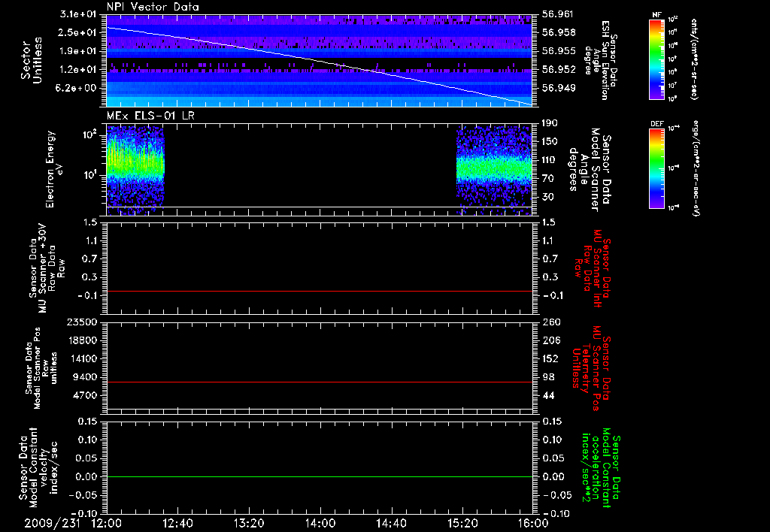Click the 150 degrees scanner angle tick

[550, 142]
